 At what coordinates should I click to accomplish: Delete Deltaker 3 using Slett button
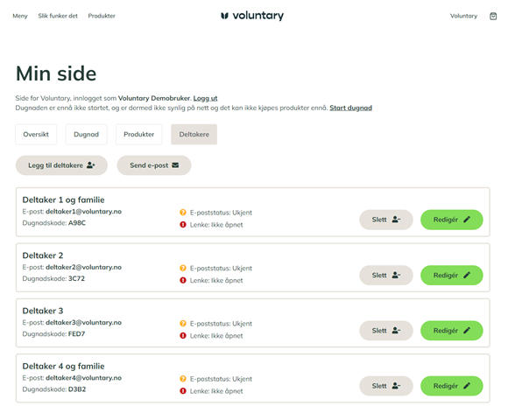click(386, 331)
